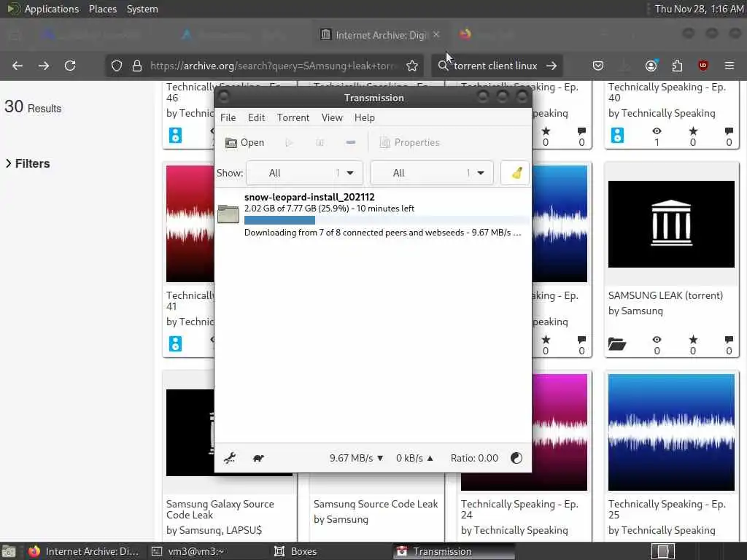
Task: Open the View menu in Transmission
Action: coord(332,117)
